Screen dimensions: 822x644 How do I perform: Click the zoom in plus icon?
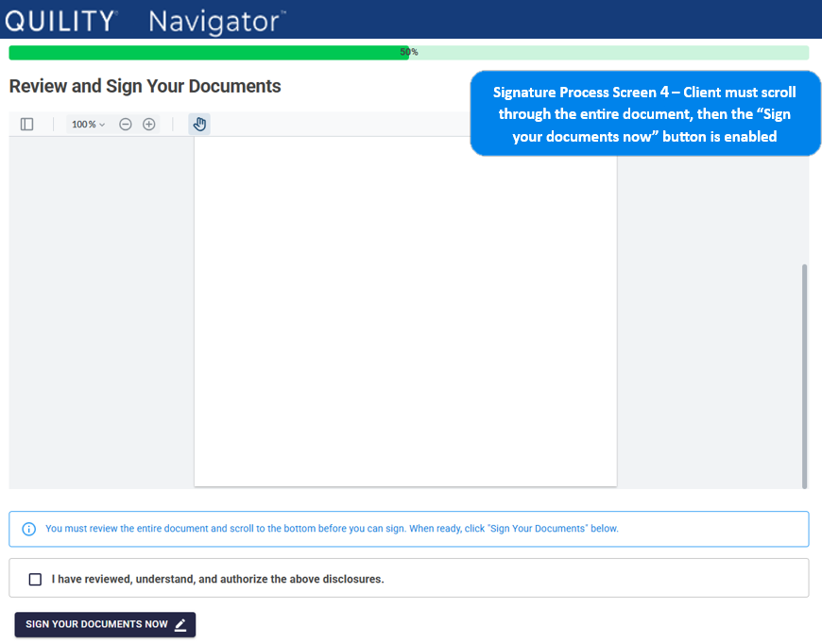[x=149, y=125]
